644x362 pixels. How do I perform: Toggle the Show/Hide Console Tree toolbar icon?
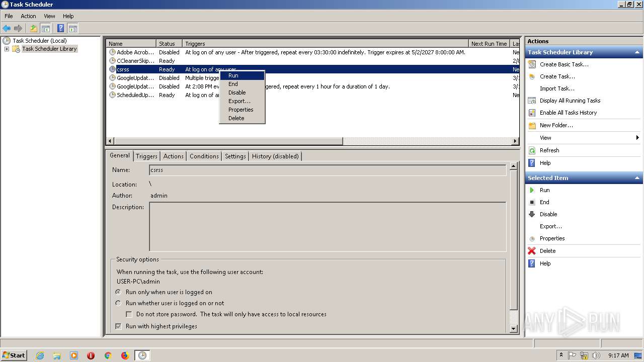pos(45,28)
